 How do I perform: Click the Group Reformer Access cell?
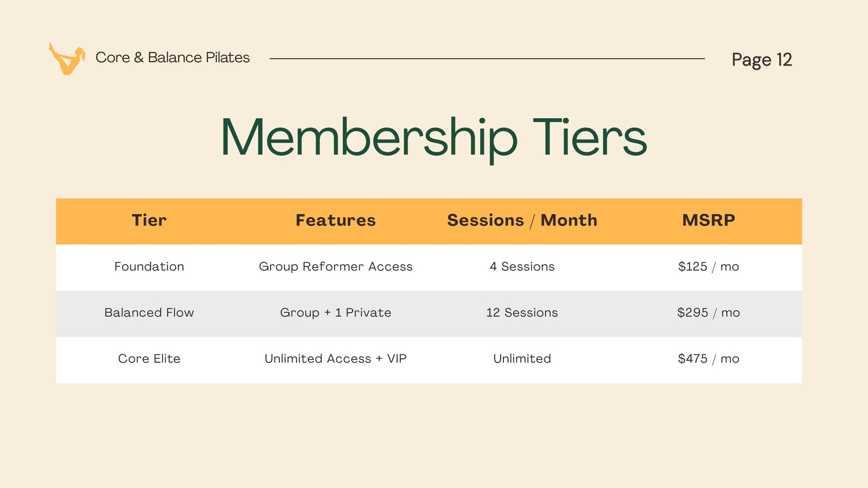pyautogui.click(x=336, y=267)
